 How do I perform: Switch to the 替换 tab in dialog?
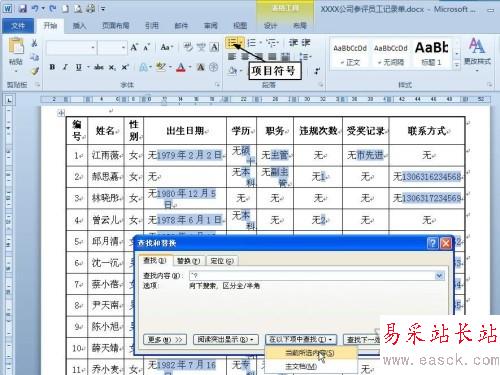pyautogui.click(x=188, y=261)
